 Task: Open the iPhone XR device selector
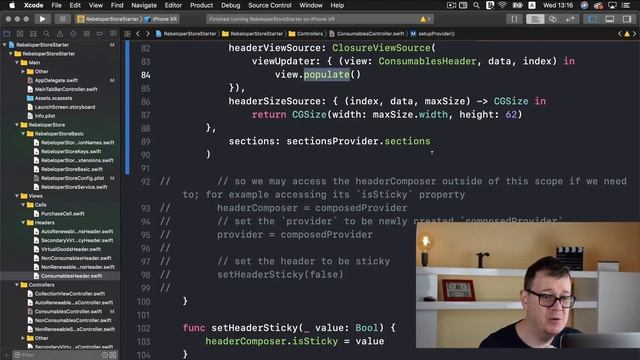[x=160, y=19]
